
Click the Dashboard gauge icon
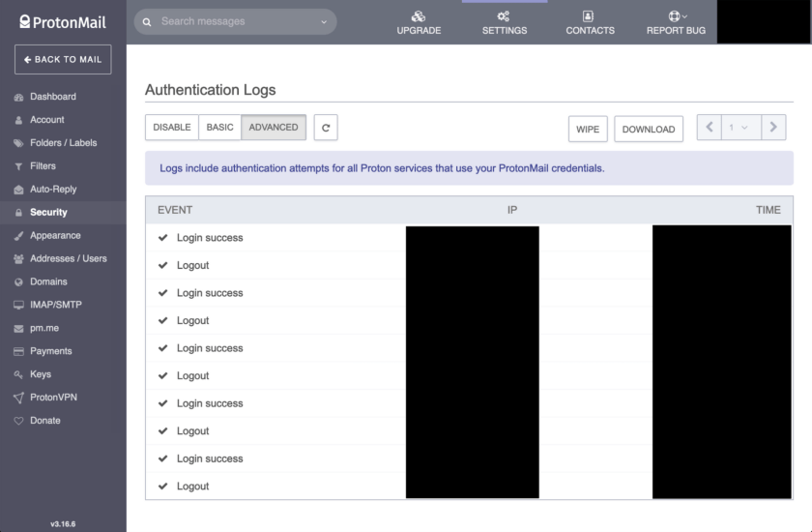pyautogui.click(x=18, y=98)
